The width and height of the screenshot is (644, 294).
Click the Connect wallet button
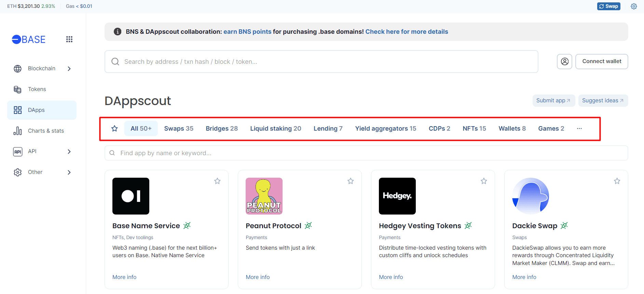click(x=602, y=61)
